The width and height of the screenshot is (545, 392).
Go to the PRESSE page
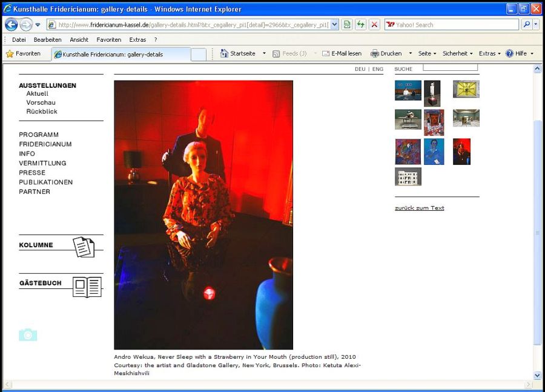[32, 173]
